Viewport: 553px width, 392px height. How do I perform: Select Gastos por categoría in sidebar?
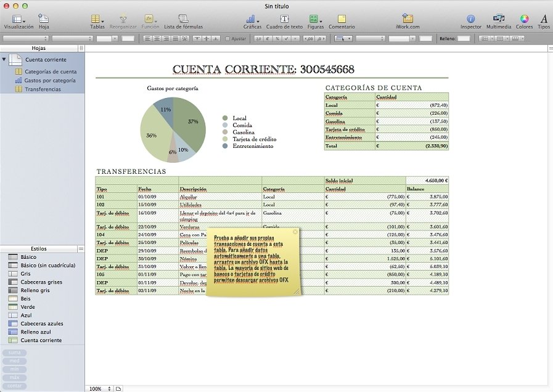46,80
